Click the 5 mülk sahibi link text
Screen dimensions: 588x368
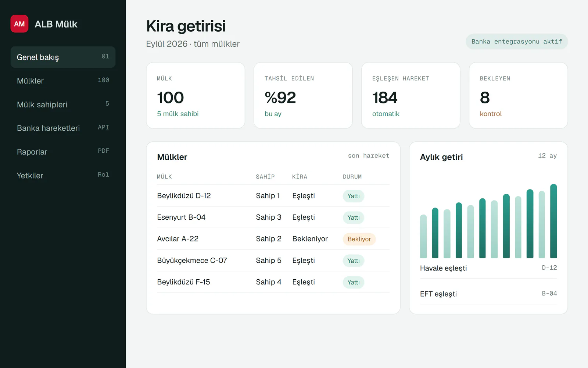tap(178, 114)
